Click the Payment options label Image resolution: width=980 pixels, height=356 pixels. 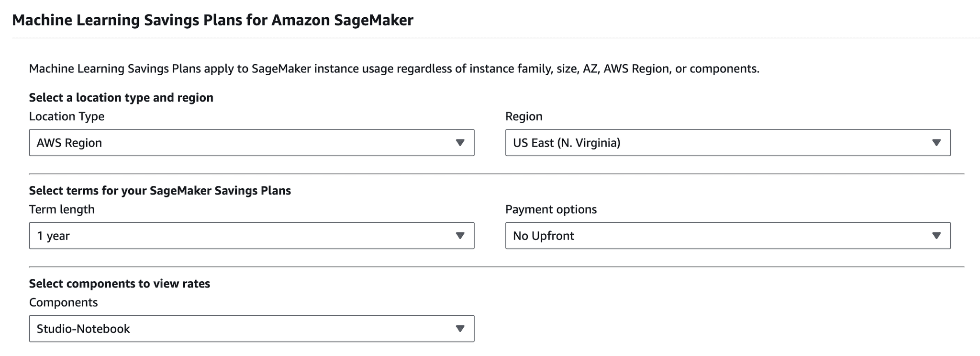pos(551,209)
